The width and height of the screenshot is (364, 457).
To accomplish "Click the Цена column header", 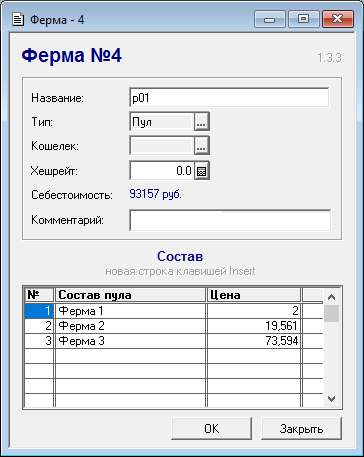I will tap(254, 295).
